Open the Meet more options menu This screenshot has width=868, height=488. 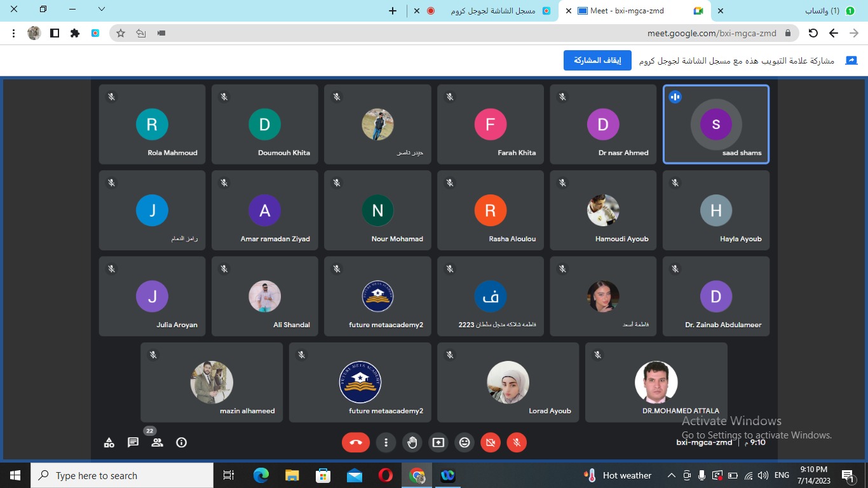(386, 442)
